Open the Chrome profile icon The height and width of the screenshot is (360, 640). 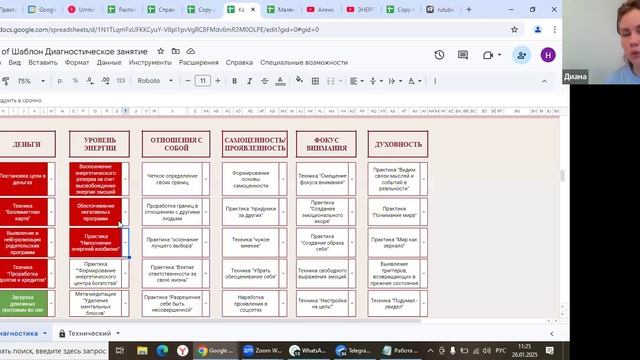click(x=538, y=29)
